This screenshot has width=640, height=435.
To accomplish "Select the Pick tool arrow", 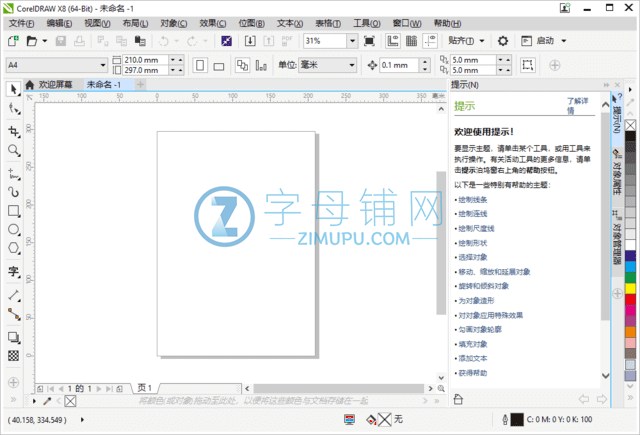I will coord(13,89).
